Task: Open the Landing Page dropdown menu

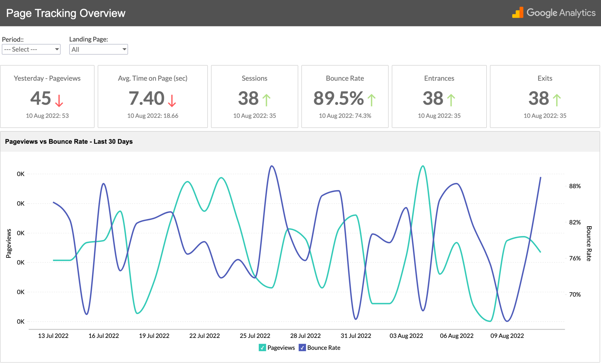Action: [x=98, y=49]
